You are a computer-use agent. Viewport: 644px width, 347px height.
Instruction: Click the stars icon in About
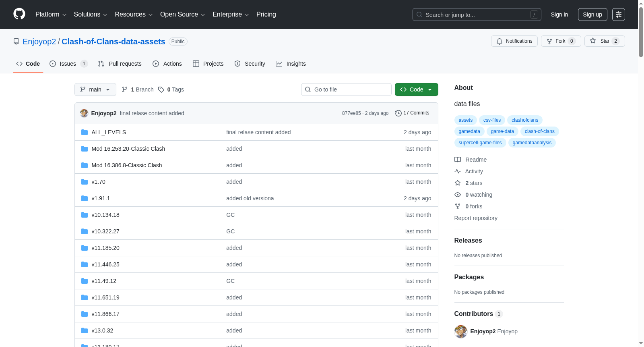tap(458, 183)
